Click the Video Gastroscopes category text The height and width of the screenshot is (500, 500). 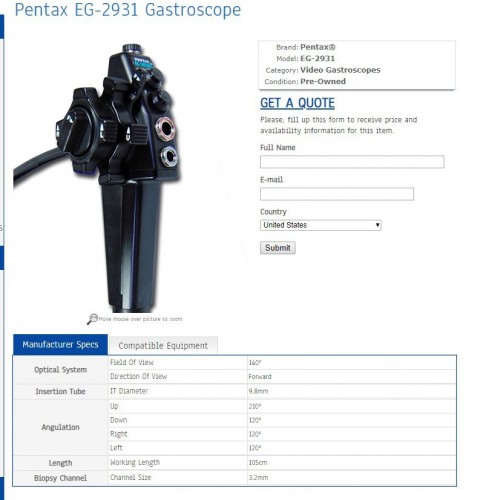[x=340, y=70]
